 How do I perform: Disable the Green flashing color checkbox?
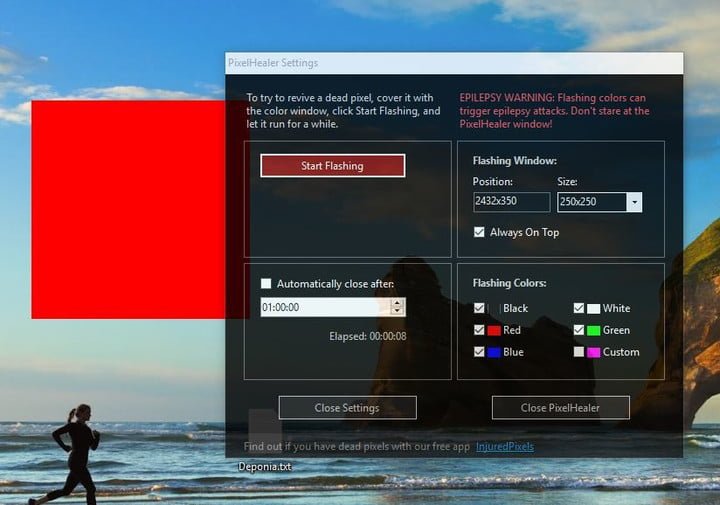click(x=579, y=330)
